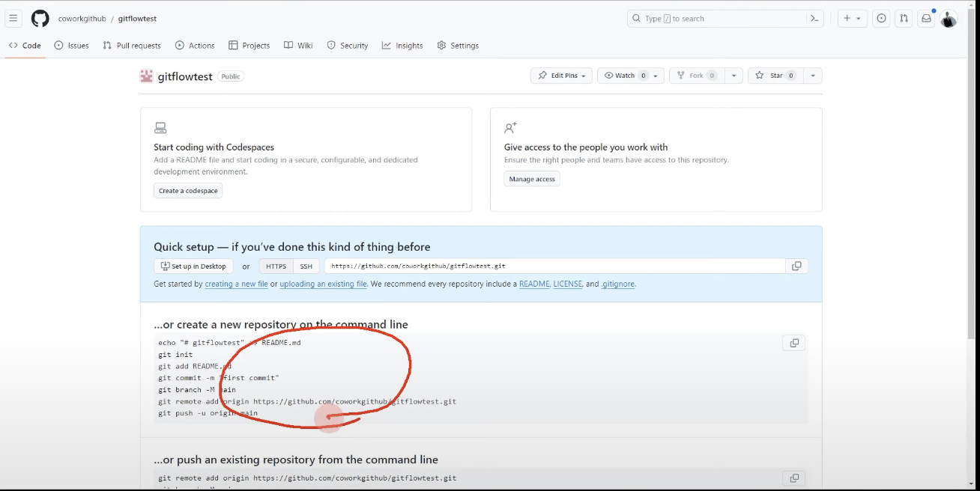The width and height of the screenshot is (980, 491).
Task: Click '...or push an existing repository' heading
Action: (296, 460)
